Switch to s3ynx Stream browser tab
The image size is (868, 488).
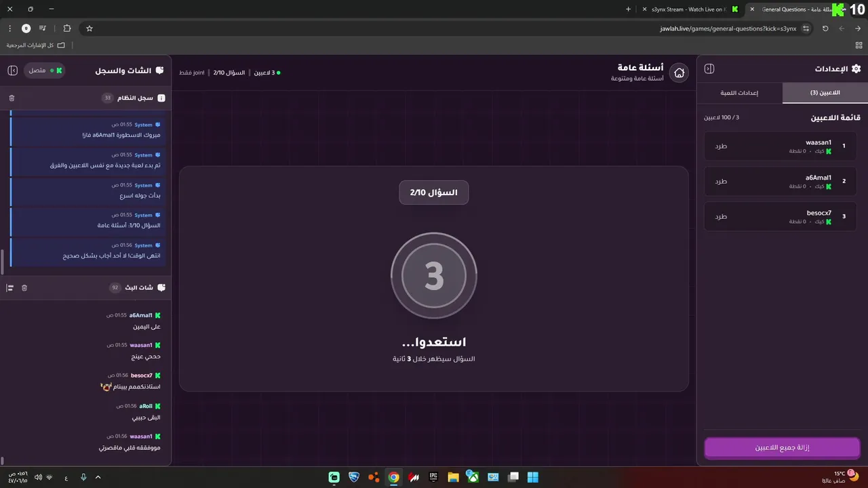[x=689, y=9]
